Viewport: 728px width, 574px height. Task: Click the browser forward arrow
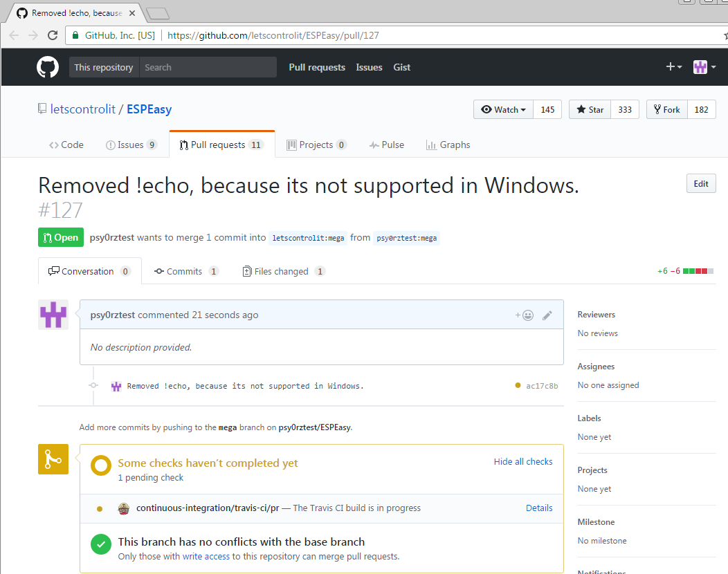[33, 35]
